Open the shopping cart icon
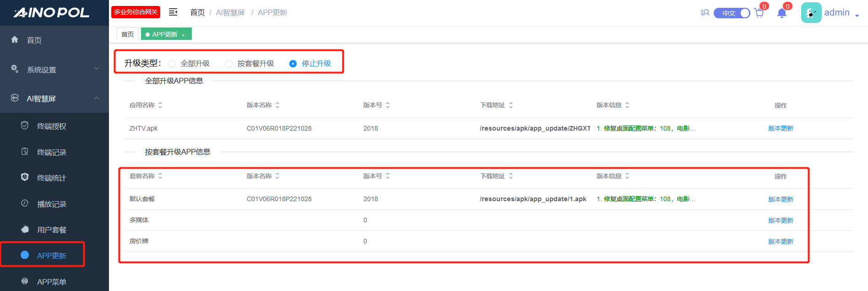Image resolution: width=868 pixels, height=291 pixels. (759, 13)
